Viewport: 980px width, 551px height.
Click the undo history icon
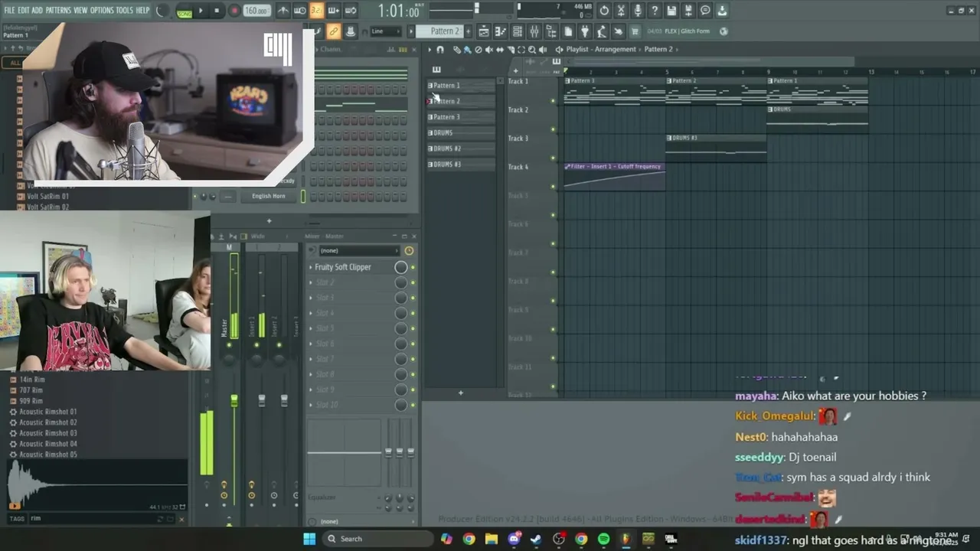point(604,11)
